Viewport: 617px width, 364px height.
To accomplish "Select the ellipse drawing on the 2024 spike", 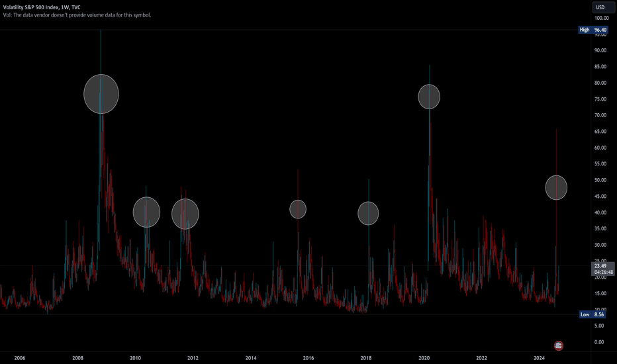I will coord(556,188).
